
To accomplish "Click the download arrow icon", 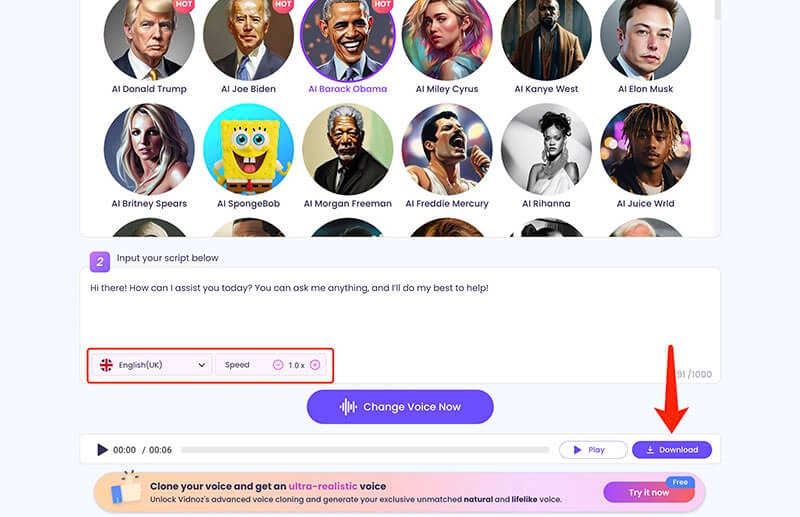I will [x=650, y=450].
